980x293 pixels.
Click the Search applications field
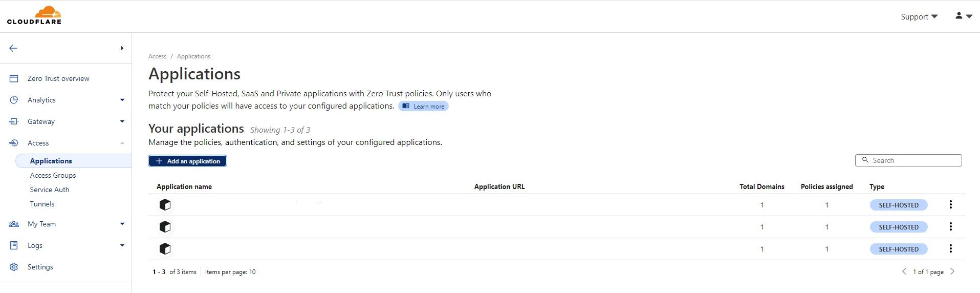pos(908,160)
